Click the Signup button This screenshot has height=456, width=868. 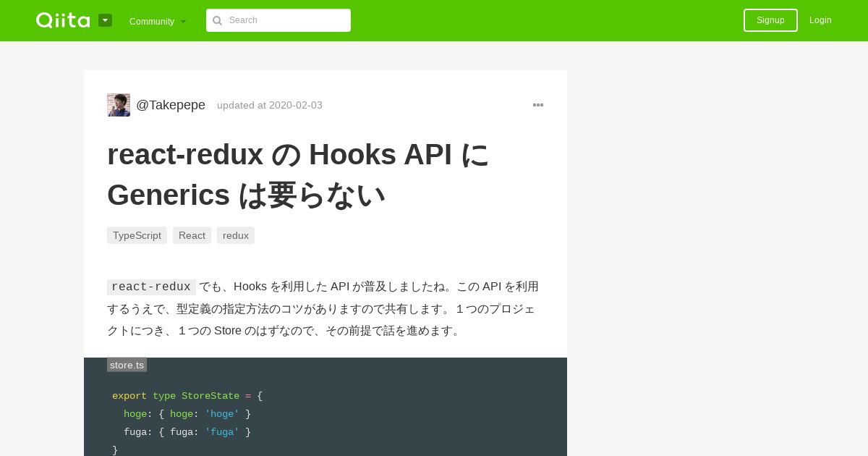point(770,20)
